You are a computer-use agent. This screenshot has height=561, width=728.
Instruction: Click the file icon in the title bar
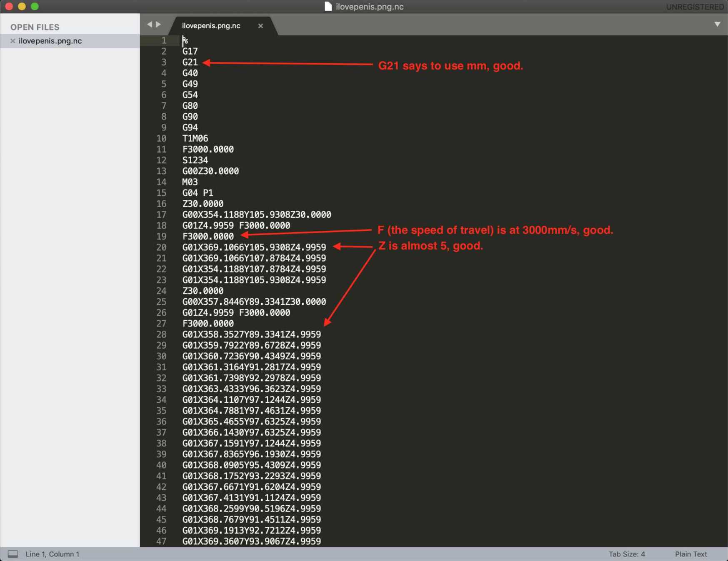(328, 6)
